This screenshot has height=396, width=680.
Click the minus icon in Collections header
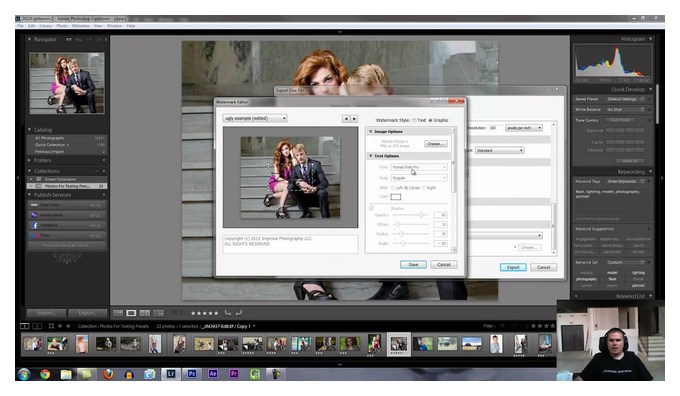pos(96,171)
